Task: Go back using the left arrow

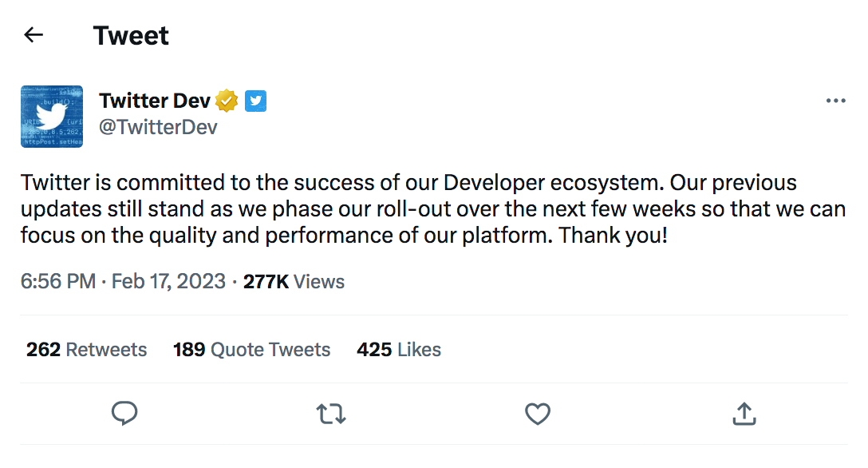Action: click(34, 35)
